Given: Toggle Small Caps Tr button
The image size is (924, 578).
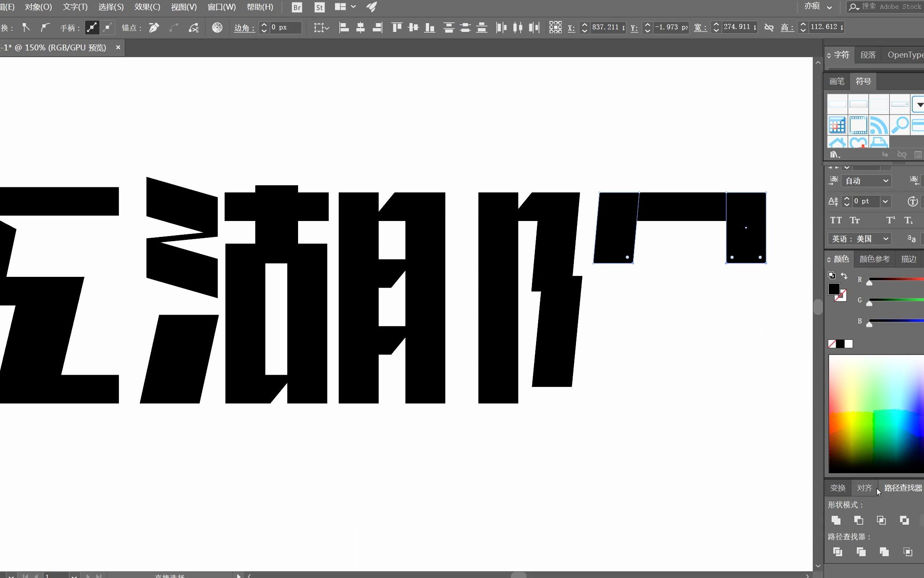Looking at the screenshot, I should [x=855, y=220].
